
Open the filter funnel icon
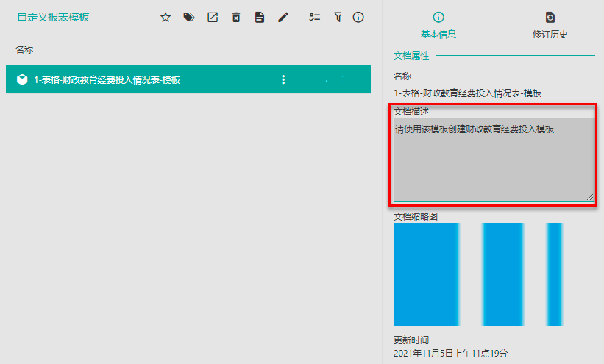click(x=338, y=18)
